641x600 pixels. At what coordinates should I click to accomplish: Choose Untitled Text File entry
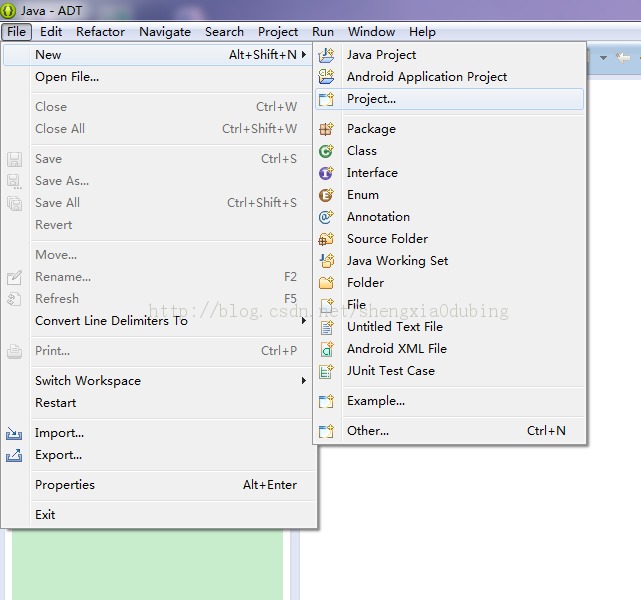450,327
